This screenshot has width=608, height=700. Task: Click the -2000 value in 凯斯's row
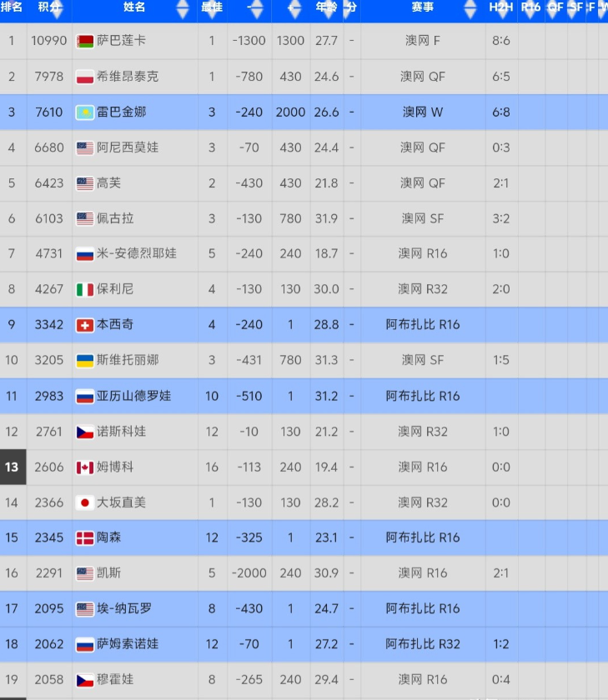click(x=249, y=573)
